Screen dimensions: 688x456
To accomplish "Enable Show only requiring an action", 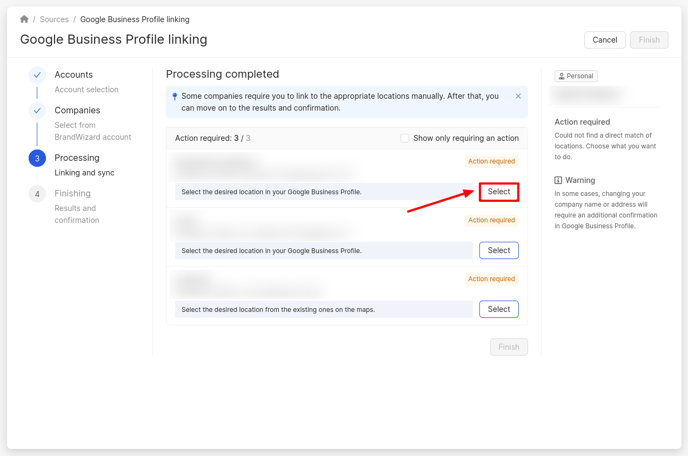I will [405, 138].
